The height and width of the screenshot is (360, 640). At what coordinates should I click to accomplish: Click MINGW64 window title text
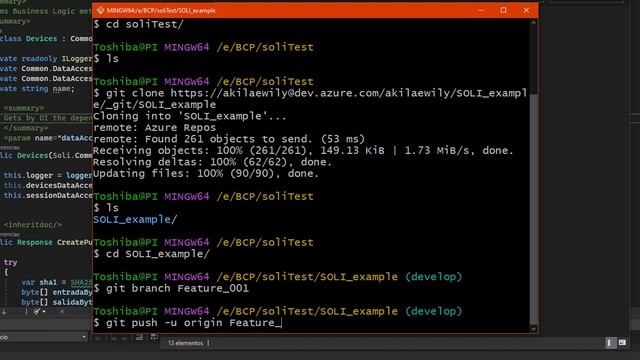tap(161, 11)
